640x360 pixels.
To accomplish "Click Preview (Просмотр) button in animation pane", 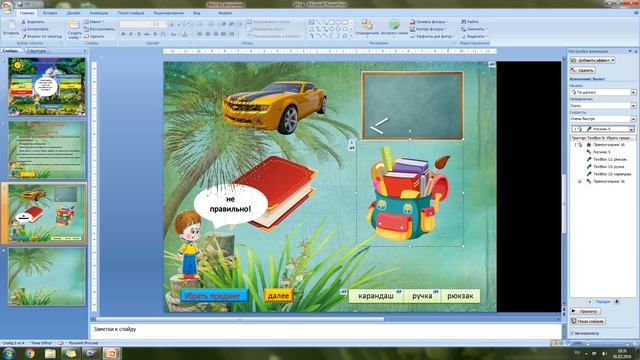I will pos(585,311).
